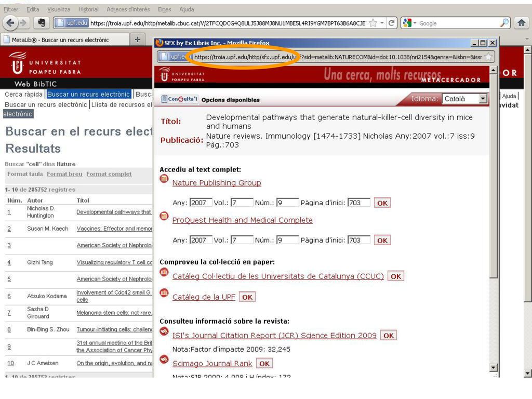
Task: Open the Historial menu
Action: 88,9
